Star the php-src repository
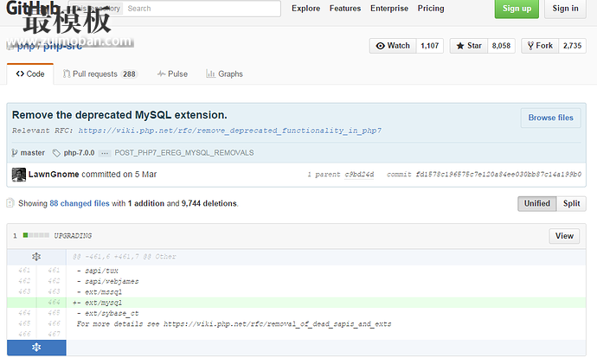The width and height of the screenshot is (597, 364). [469, 46]
